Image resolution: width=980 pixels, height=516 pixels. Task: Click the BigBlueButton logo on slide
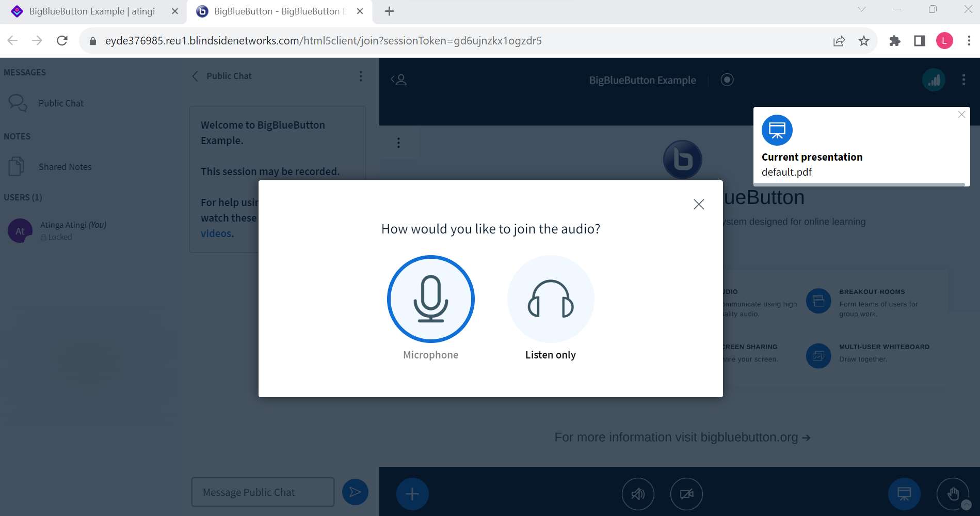pyautogui.click(x=682, y=160)
